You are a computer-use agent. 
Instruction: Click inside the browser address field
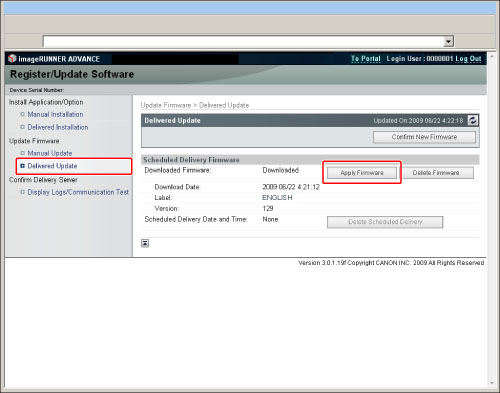coord(243,41)
